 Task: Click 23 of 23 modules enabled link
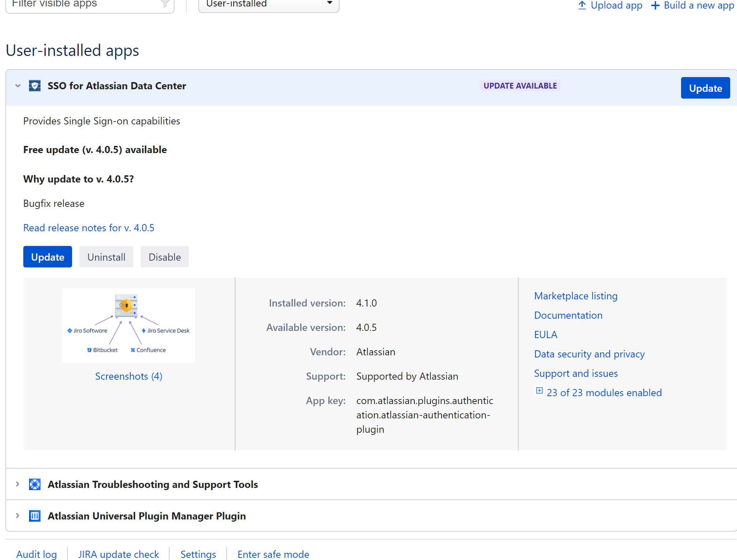tap(604, 393)
